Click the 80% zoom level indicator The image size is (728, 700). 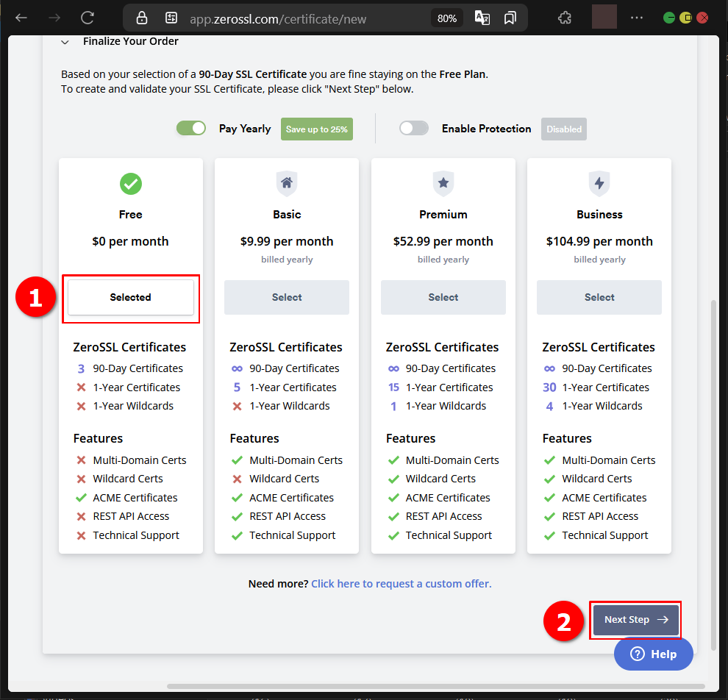pos(446,18)
